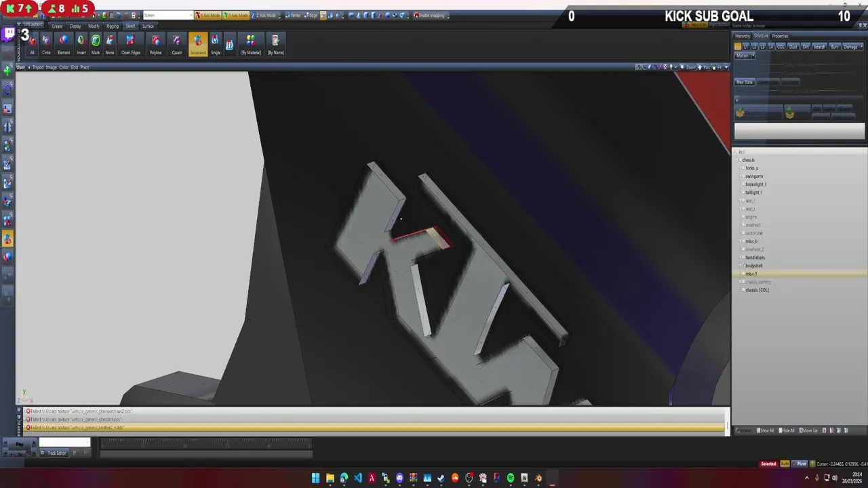Image resolution: width=868 pixels, height=488 pixels.
Task: Toggle Selected mode in status bar
Action: pos(768,464)
